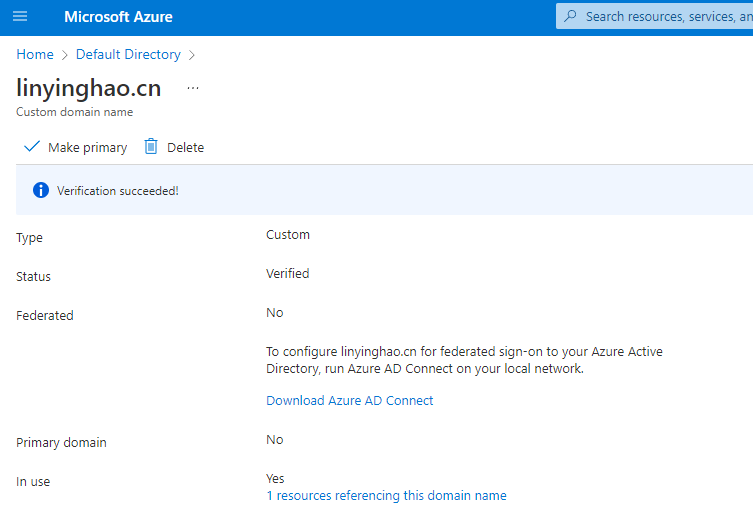Click the blue info icon in banner
This screenshot has width=753, height=527.
click(41, 190)
